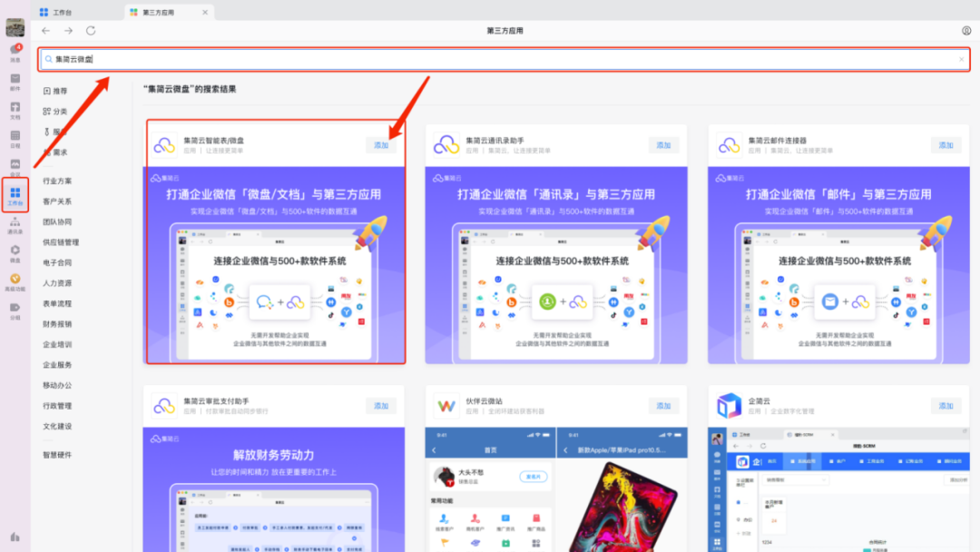Open 客户关系 category

pyautogui.click(x=57, y=202)
